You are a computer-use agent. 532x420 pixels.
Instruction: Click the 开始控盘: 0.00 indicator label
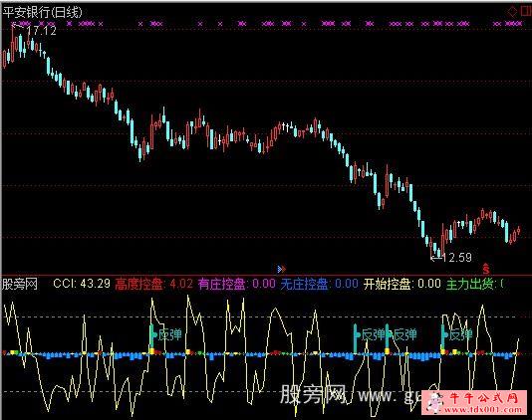click(402, 284)
